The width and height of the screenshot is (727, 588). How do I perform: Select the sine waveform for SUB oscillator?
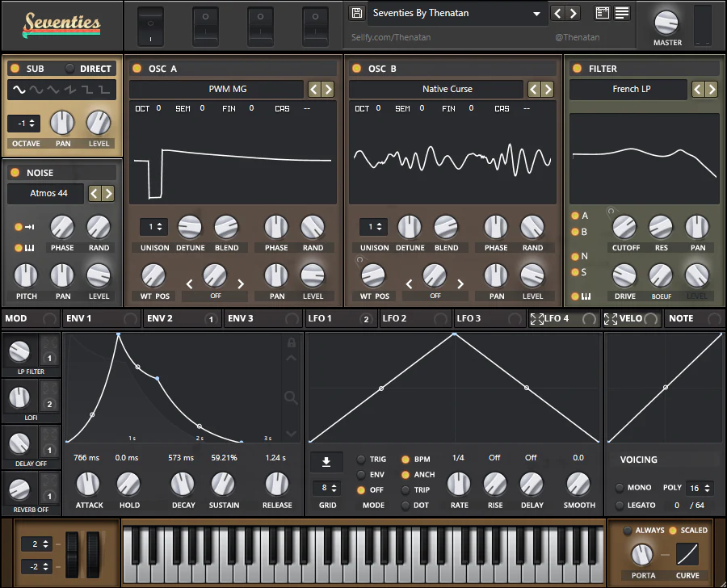[19, 90]
